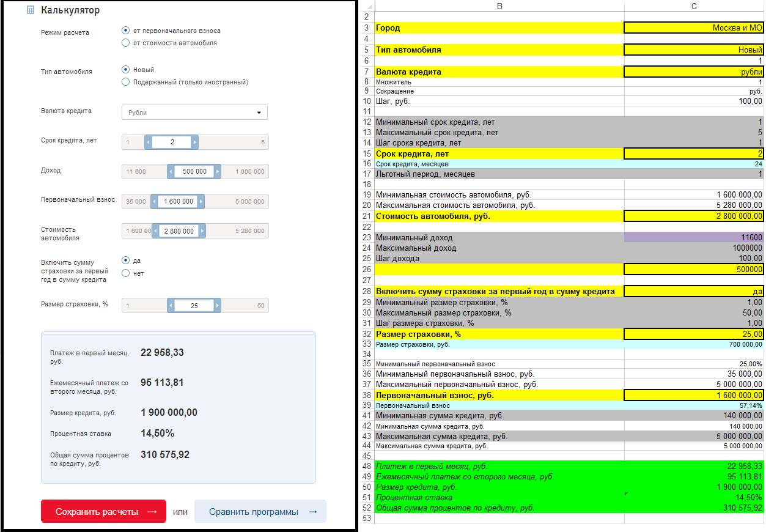Click green cell showing 95 113,81
The width and height of the screenshot is (766, 532).
tap(694, 476)
